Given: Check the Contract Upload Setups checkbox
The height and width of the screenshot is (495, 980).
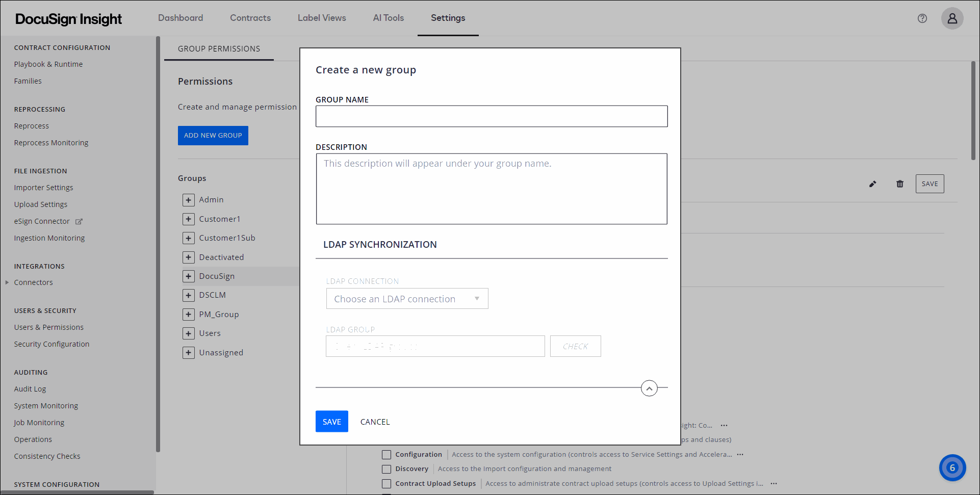Looking at the screenshot, I should (386, 484).
